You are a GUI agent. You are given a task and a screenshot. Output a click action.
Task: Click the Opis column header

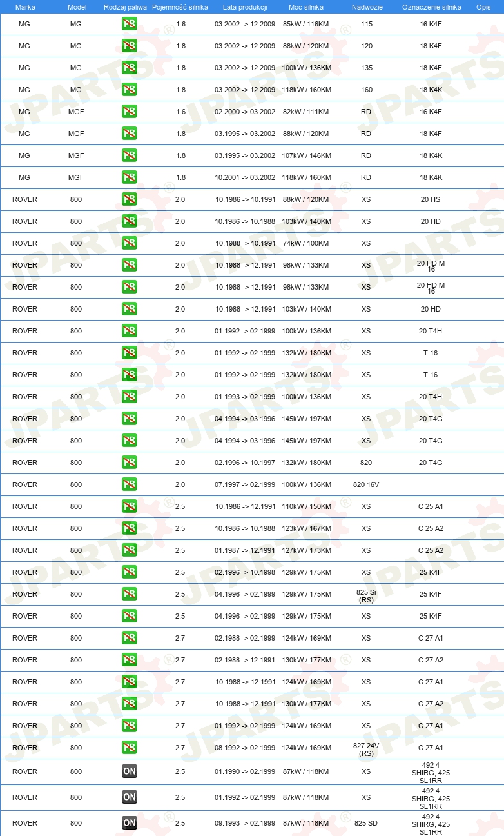tap(483, 7)
